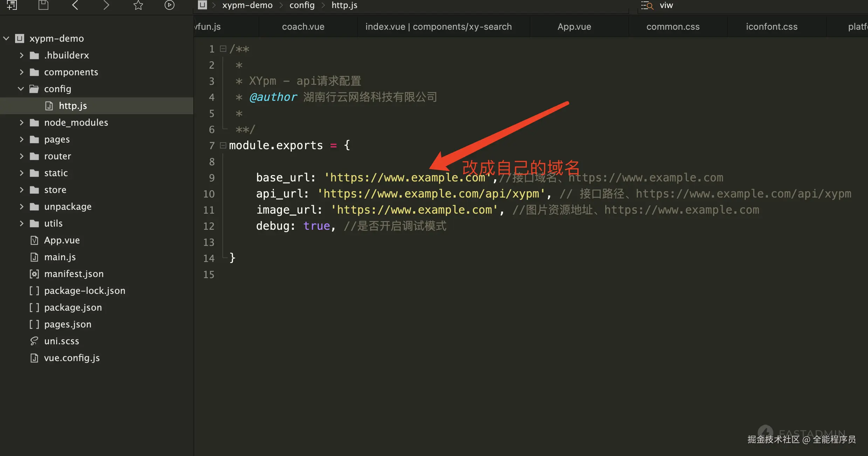Go back with left arrow icon

[75, 5]
